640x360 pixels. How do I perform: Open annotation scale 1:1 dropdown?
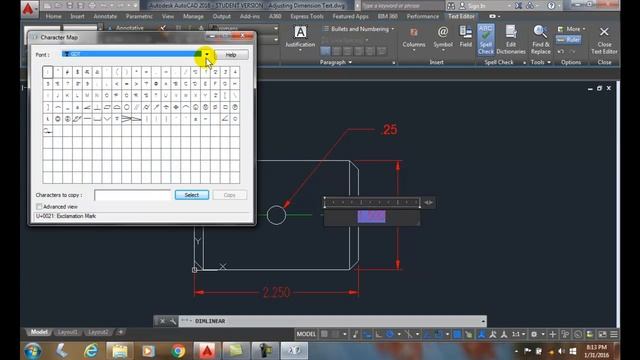pyautogui.click(x=518, y=334)
